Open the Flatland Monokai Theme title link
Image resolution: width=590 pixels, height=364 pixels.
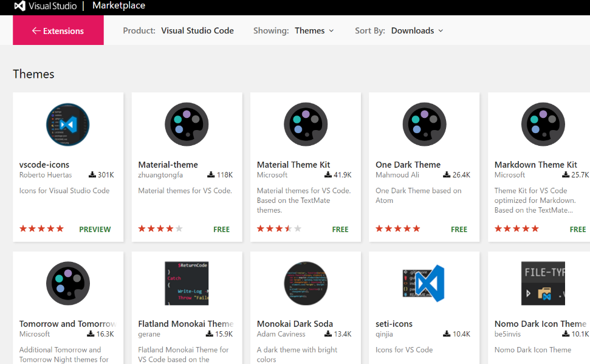point(186,324)
